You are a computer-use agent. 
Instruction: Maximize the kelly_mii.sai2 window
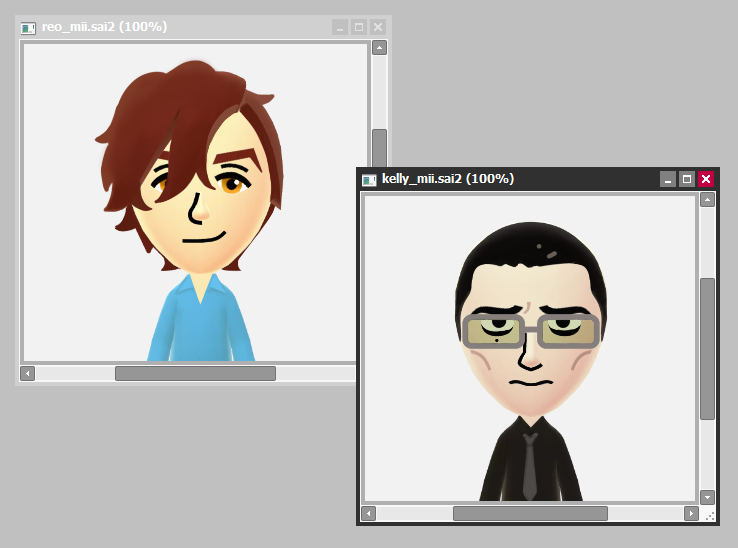coord(687,179)
